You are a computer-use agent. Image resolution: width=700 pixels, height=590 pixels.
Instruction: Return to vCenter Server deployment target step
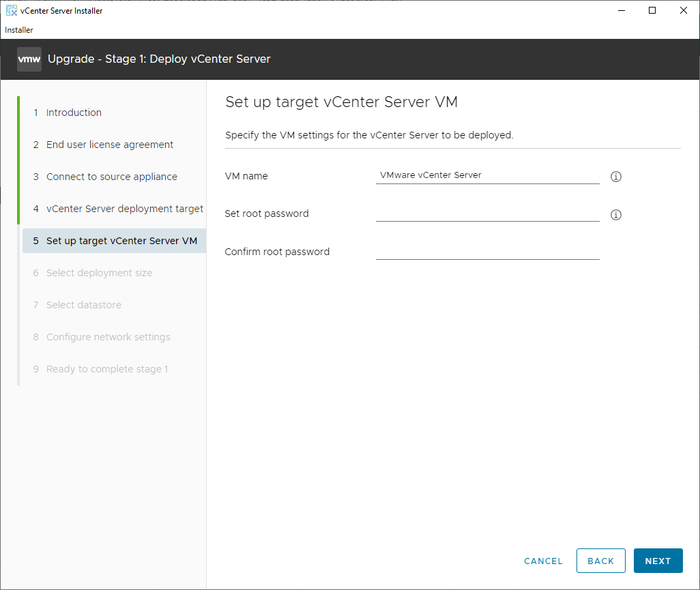[x=124, y=209]
